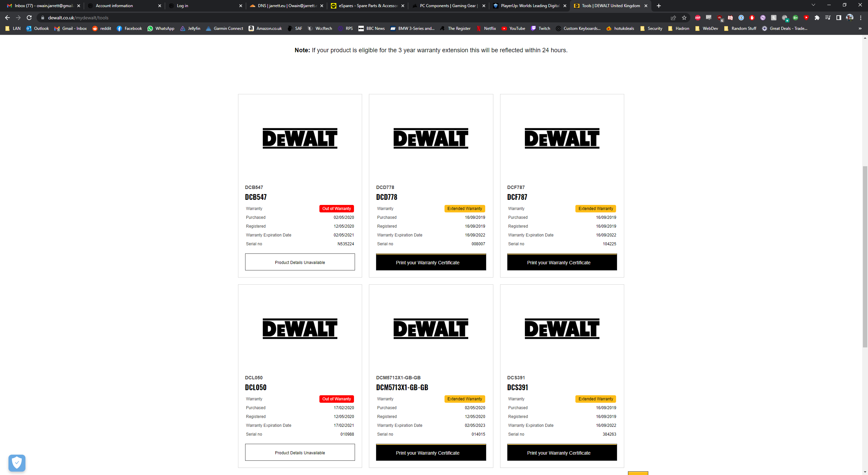
Task: Click the DCS391 DeWalt logo image
Action: (x=562, y=328)
